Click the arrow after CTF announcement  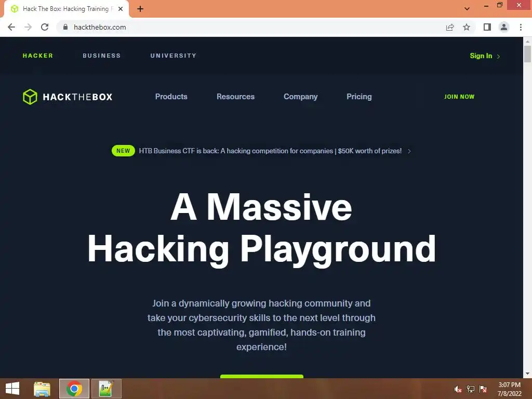[409, 151]
